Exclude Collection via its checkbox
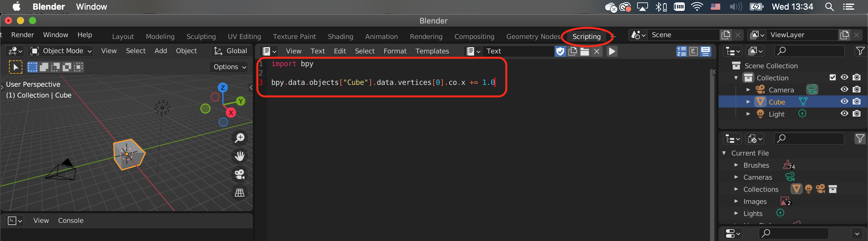This screenshot has width=868, height=241. (832, 78)
